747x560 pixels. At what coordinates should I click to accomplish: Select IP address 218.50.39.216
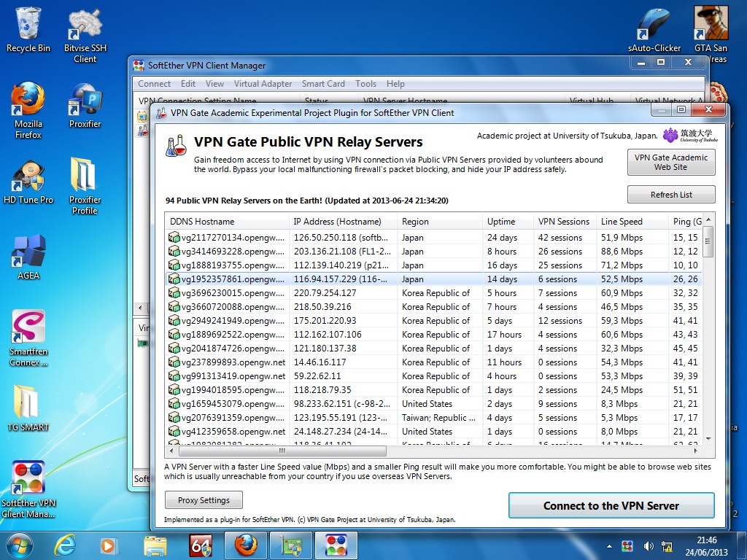[322, 307]
